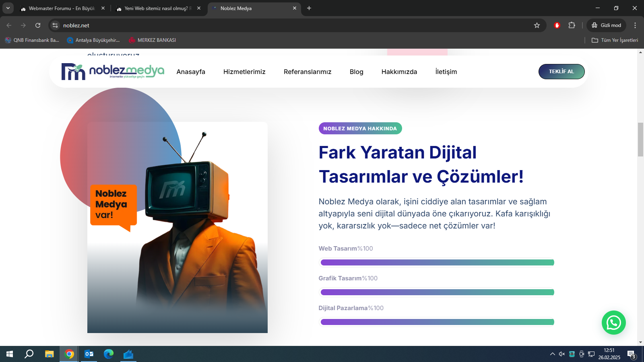Open the meet now camera tray icon
This screenshot has height=362, width=644.
pos(582,354)
